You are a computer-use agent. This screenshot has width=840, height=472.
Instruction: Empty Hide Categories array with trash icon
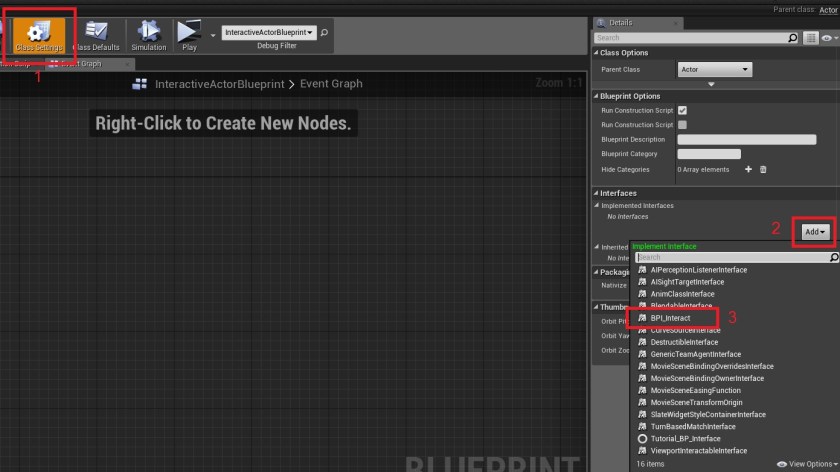763,169
